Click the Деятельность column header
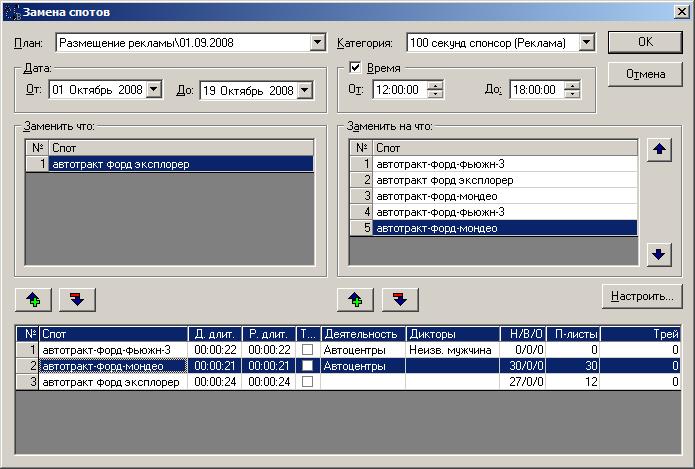This screenshot has width=695, height=469. [363, 334]
